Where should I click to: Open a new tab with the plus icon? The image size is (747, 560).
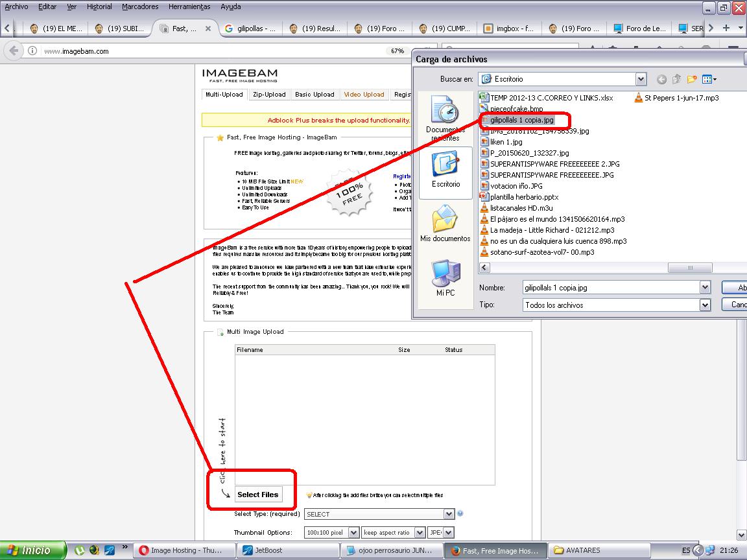click(x=726, y=28)
